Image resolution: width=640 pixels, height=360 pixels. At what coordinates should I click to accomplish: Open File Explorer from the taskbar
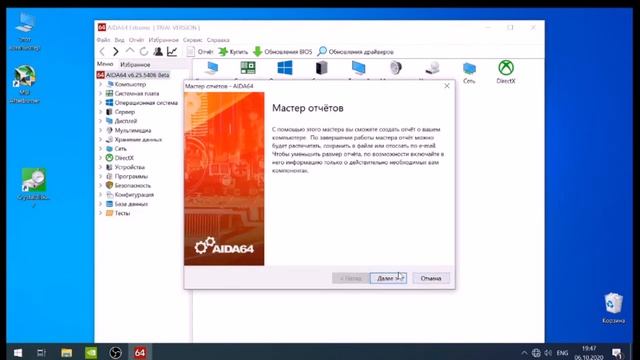tap(67, 352)
